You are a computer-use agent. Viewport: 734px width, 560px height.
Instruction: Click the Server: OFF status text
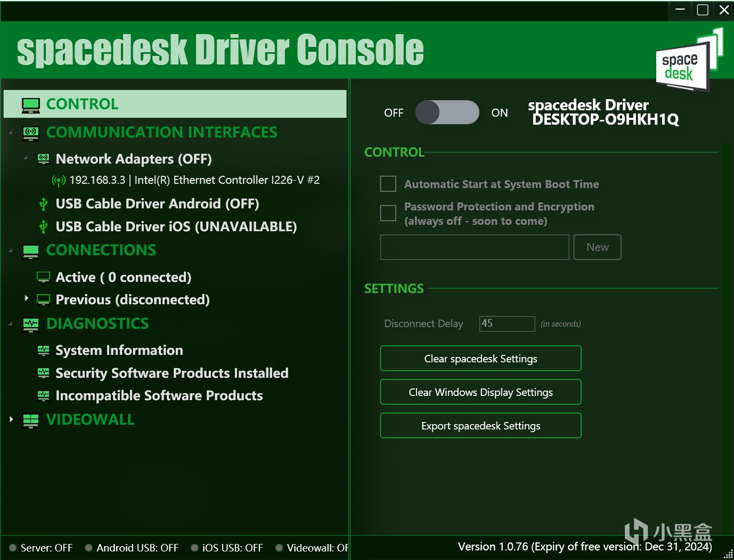[x=46, y=548]
